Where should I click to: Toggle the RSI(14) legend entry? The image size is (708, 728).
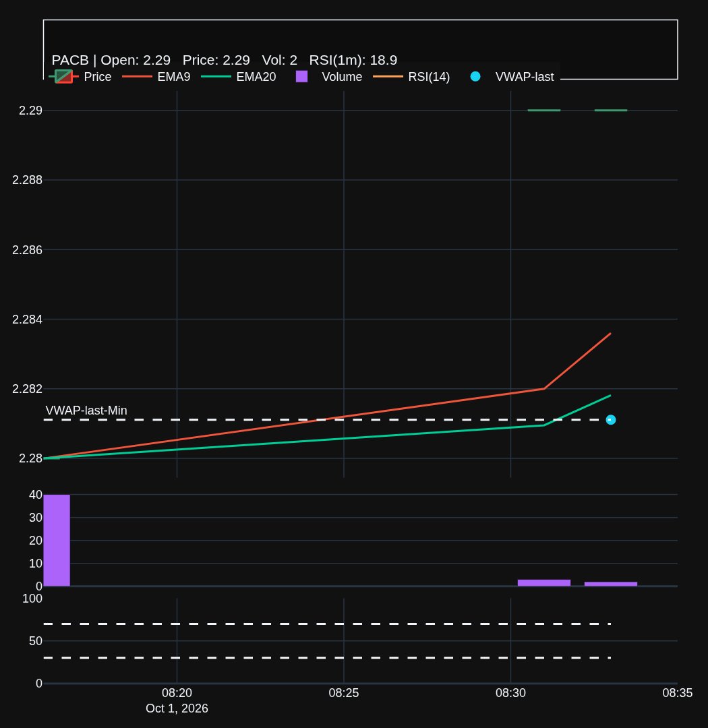click(x=411, y=77)
